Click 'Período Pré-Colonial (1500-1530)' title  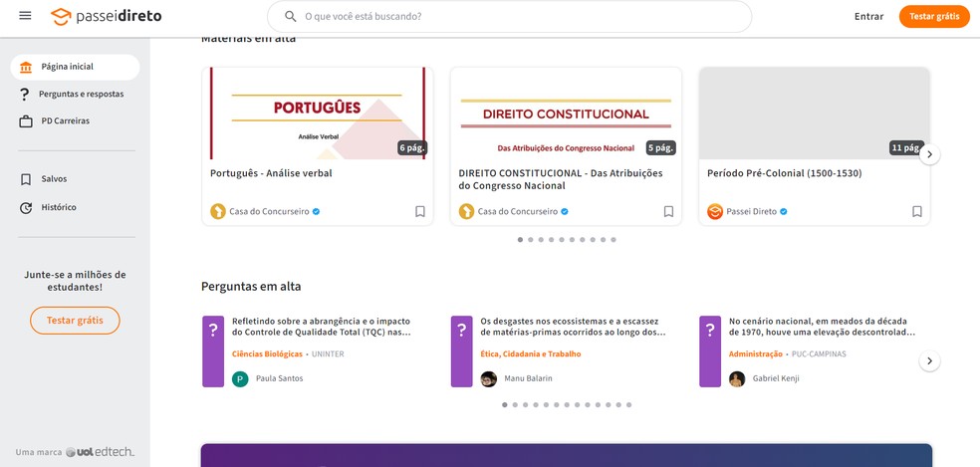785,173
